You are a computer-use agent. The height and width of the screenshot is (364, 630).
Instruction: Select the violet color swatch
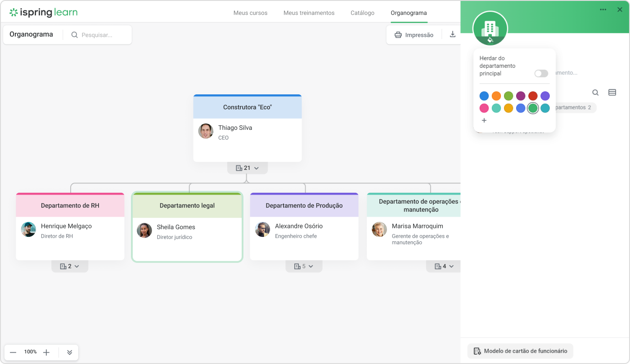[x=545, y=96]
